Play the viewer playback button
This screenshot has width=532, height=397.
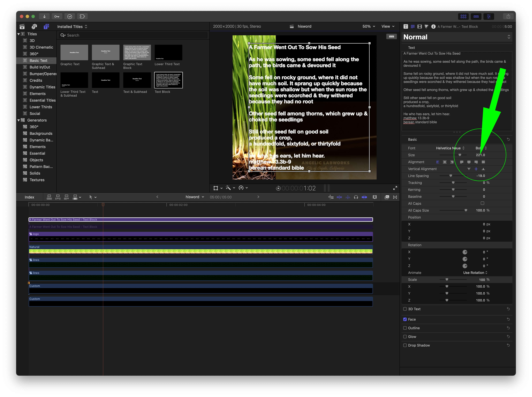tap(278, 188)
